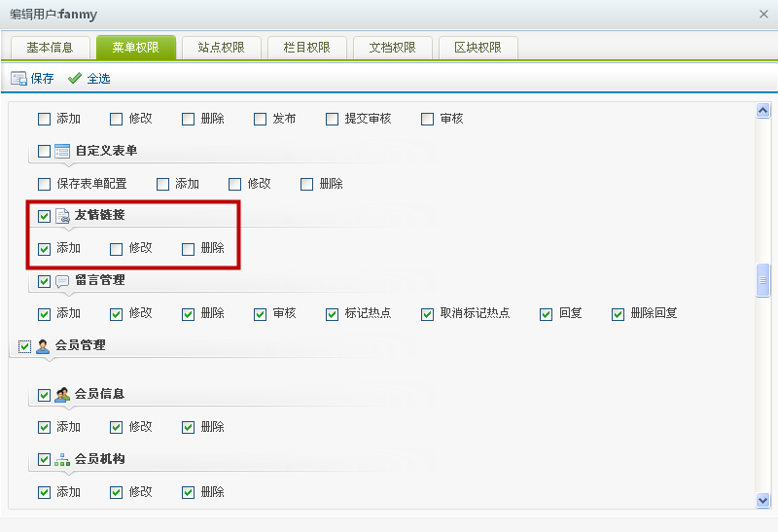Viewport: 778px width, 532px height.
Task: Click the 全选 button label
Action: [98, 79]
